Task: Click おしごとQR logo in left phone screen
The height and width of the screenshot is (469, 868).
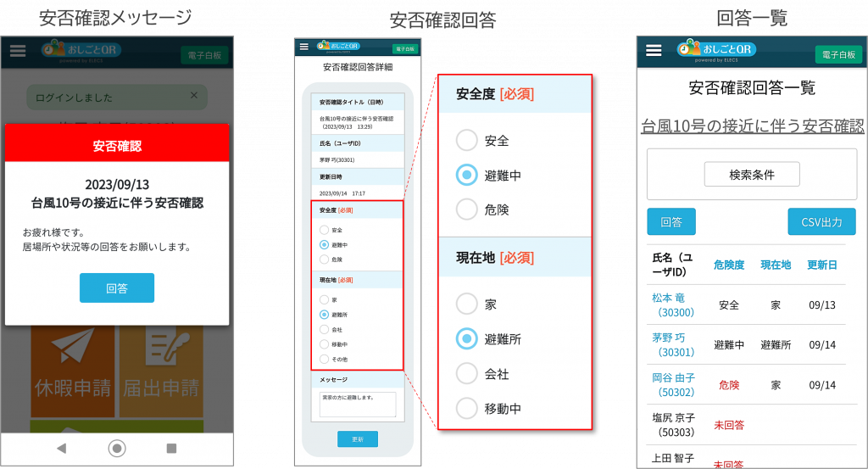Action: [81, 50]
